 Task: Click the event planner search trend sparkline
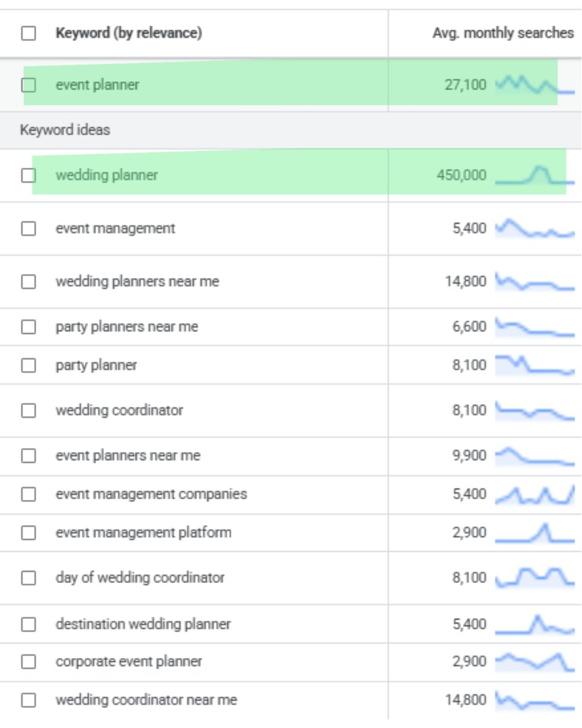[534, 85]
